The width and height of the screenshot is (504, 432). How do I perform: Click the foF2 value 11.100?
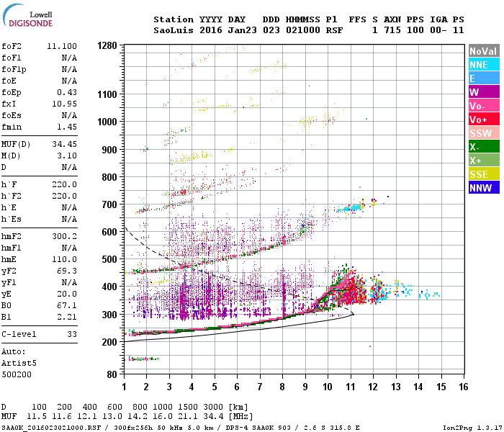[62, 45]
